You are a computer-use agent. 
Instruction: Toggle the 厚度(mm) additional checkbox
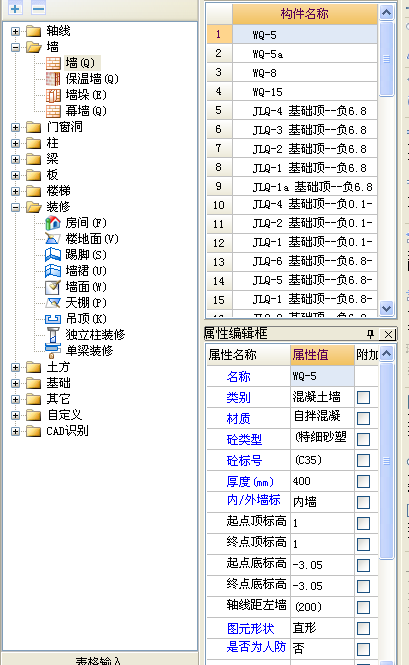(x=364, y=481)
